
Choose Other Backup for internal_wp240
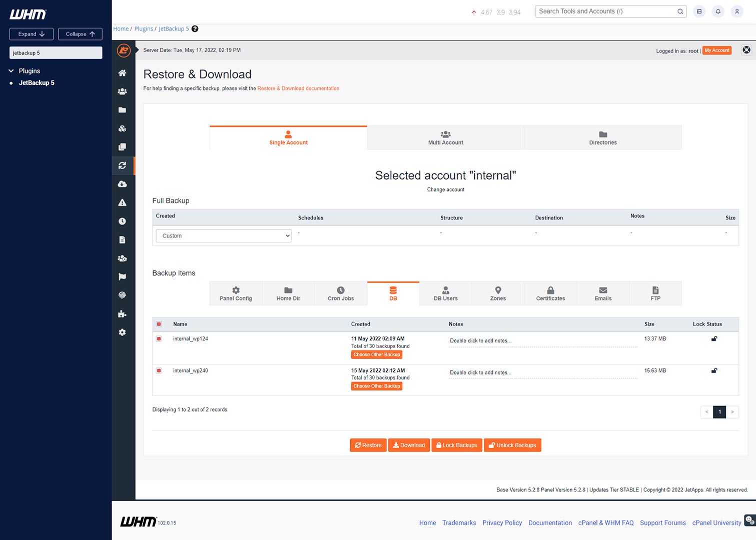click(377, 386)
